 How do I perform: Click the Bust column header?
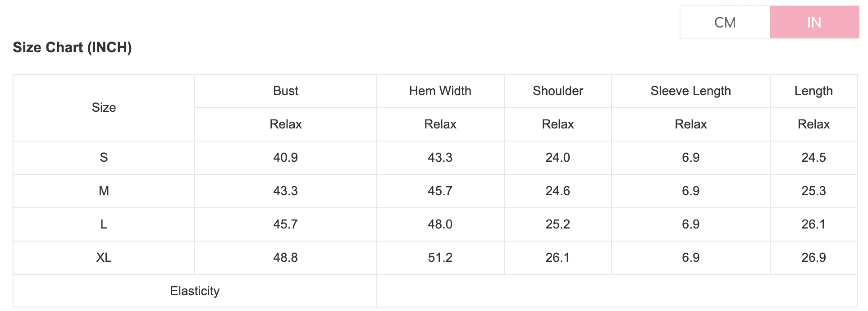pyautogui.click(x=286, y=91)
